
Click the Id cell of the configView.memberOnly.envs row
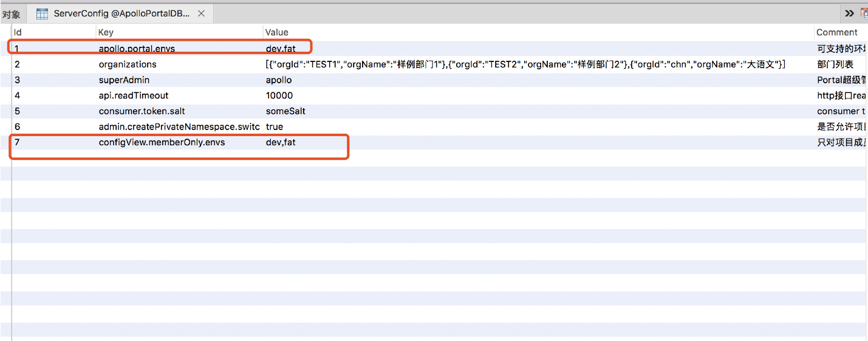pos(53,142)
